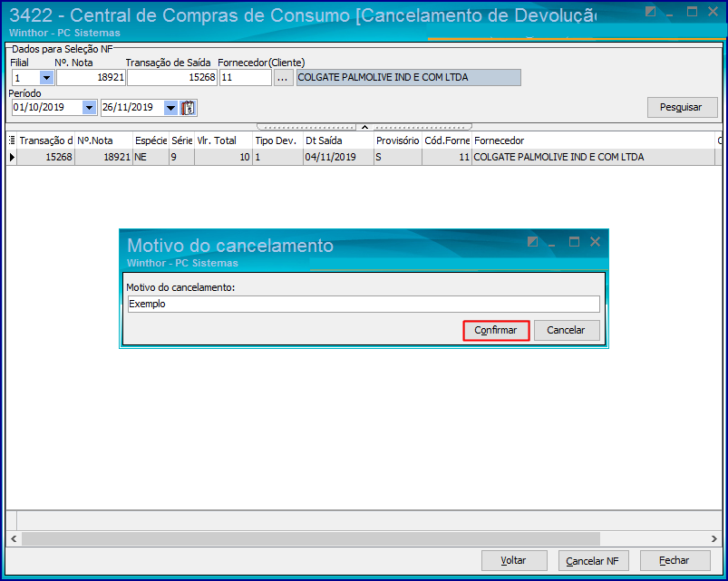Click the Tipo Dev. column header

[x=277, y=140]
